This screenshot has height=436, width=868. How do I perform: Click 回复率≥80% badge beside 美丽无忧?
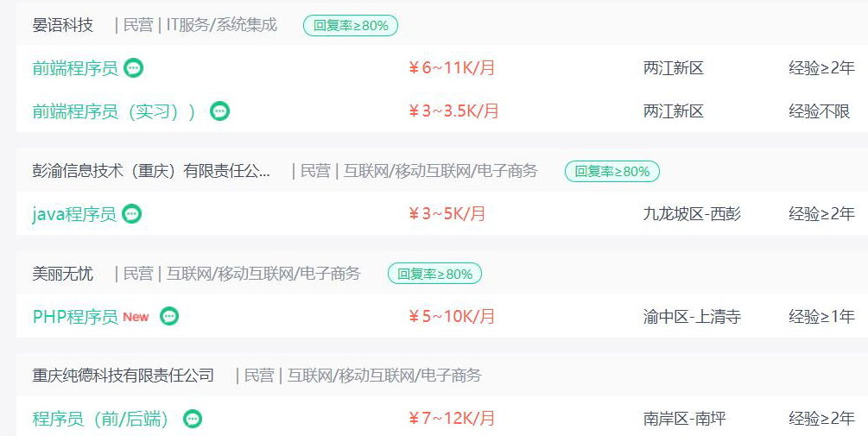coord(434,274)
